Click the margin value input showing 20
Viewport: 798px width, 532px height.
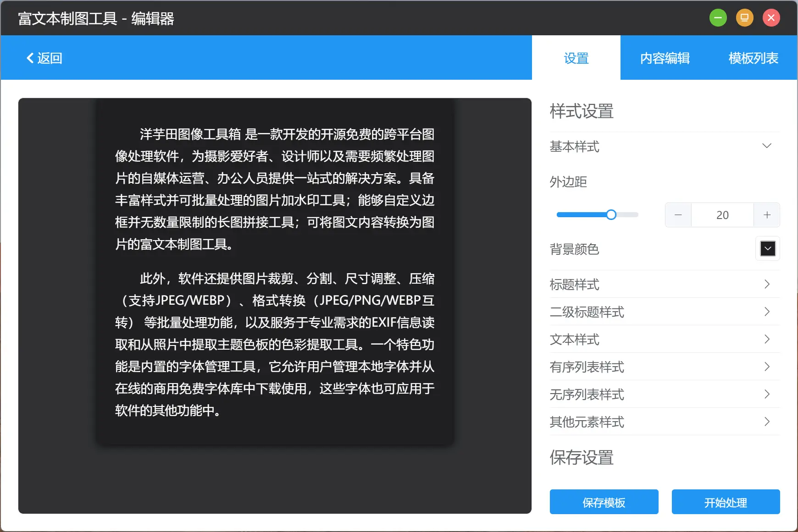tap(722, 214)
